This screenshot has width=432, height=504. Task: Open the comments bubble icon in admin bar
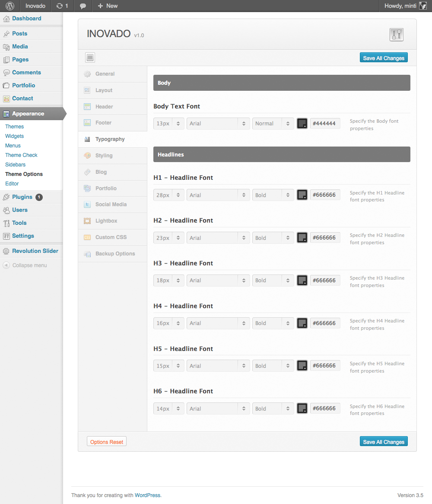83,6
